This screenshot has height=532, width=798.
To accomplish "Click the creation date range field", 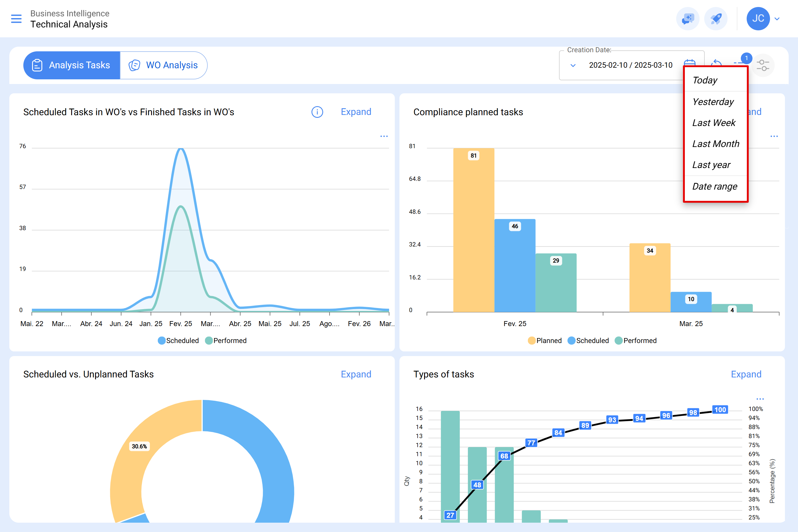I will tap(631, 65).
